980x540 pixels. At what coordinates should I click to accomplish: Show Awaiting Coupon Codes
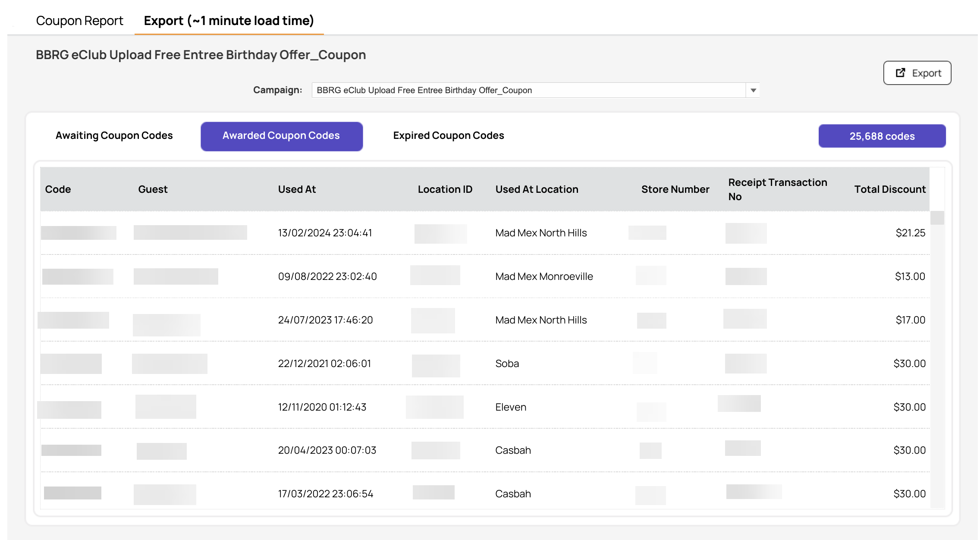point(114,135)
